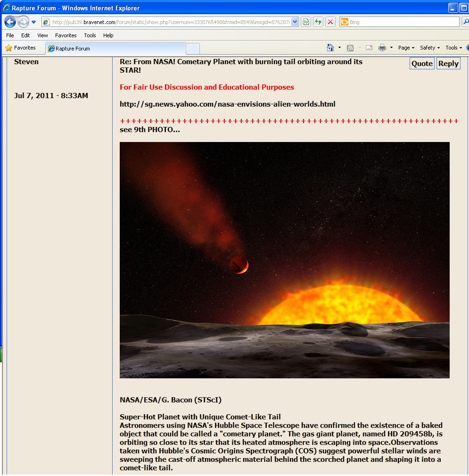Open the Edit menu

point(25,35)
